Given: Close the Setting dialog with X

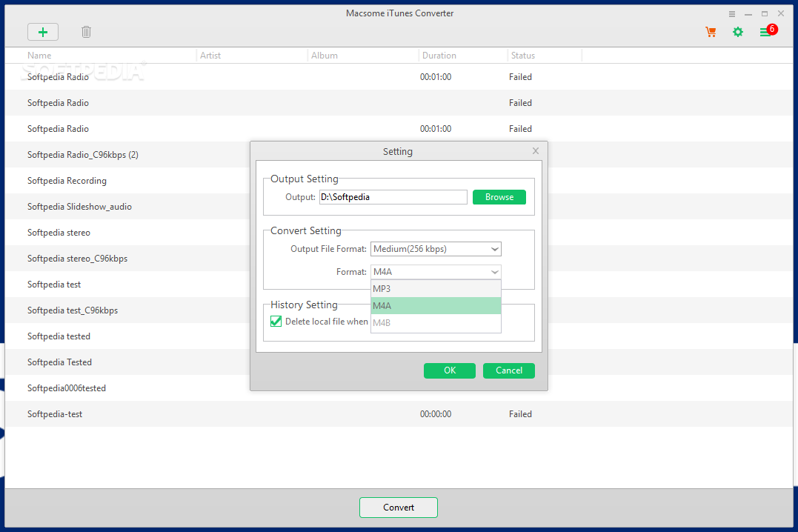Looking at the screenshot, I should 536,150.
